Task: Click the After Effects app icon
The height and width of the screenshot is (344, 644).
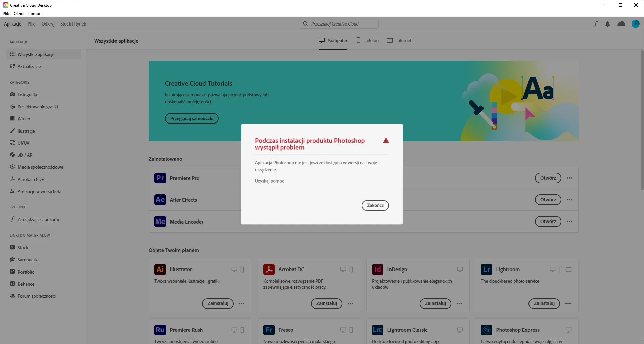Action: [160, 200]
